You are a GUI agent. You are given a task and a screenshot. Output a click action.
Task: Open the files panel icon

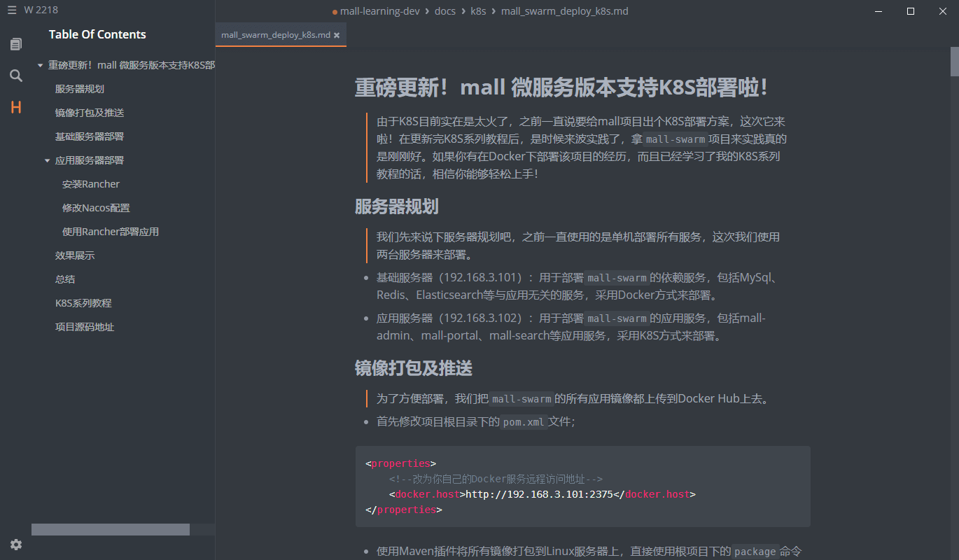point(15,44)
